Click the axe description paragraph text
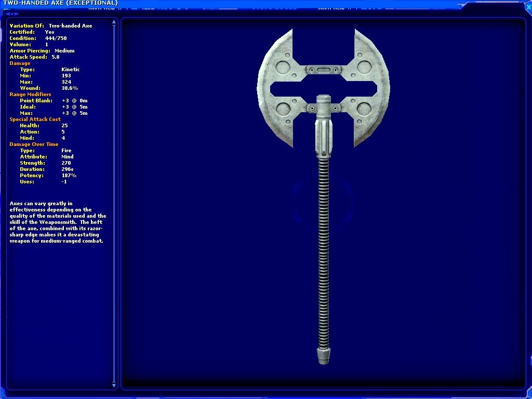The height and width of the screenshot is (399, 532). click(x=58, y=222)
